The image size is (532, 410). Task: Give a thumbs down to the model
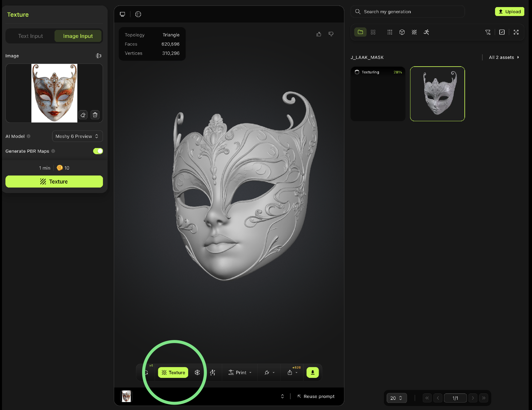click(331, 34)
